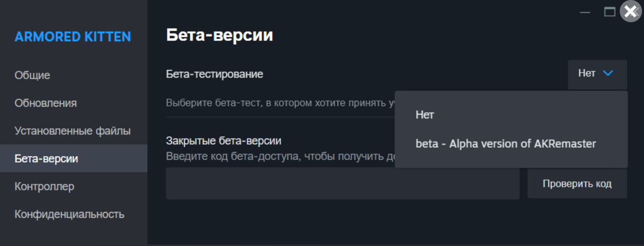Select Нет option in the dropdown list
This screenshot has height=246, width=644.
(511, 115)
